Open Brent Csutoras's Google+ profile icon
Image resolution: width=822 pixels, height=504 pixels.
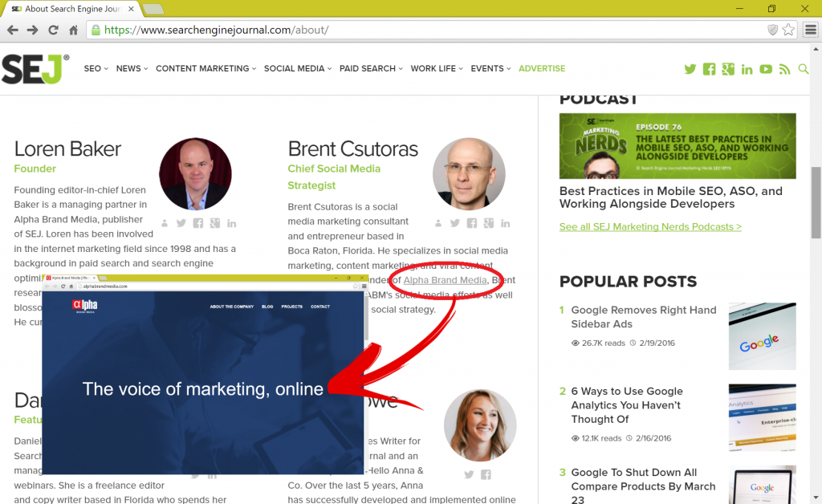click(x=489, y=223)
